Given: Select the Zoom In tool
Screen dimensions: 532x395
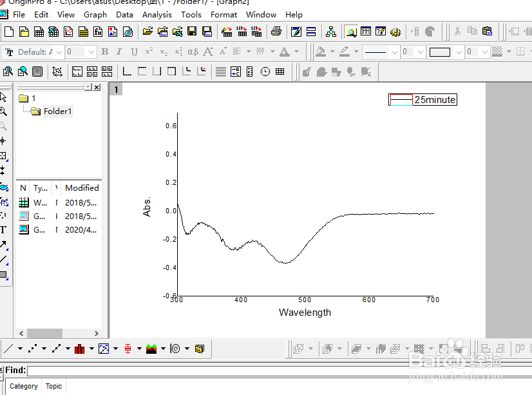Looking at the screenshot, I should [3, 111].
